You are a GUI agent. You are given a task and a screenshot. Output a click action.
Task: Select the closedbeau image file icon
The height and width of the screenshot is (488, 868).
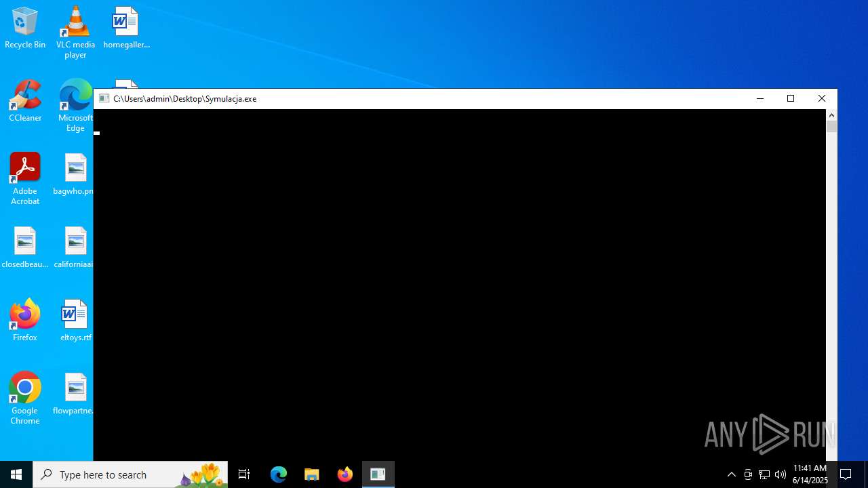pos(25,248)
